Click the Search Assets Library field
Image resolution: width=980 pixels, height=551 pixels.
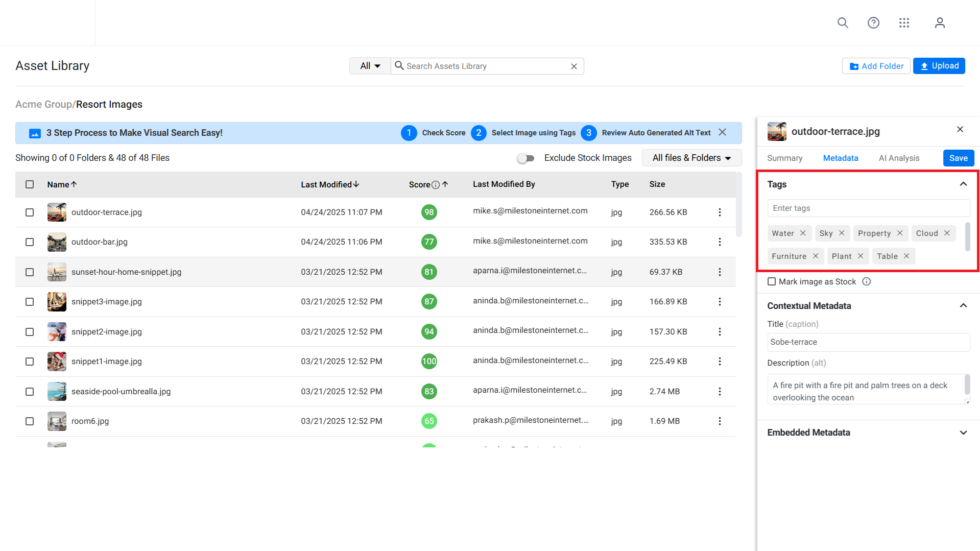coord(486,66)
